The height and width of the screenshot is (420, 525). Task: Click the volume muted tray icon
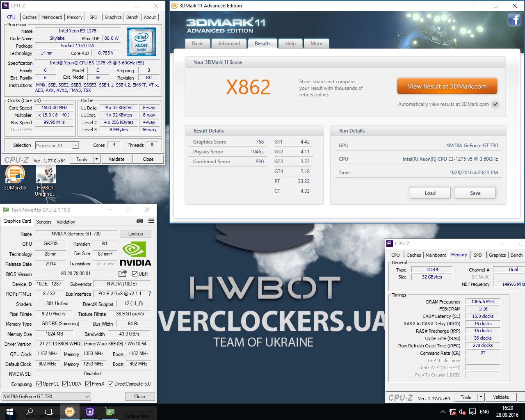pyautogui.click(x=463, y=412)
